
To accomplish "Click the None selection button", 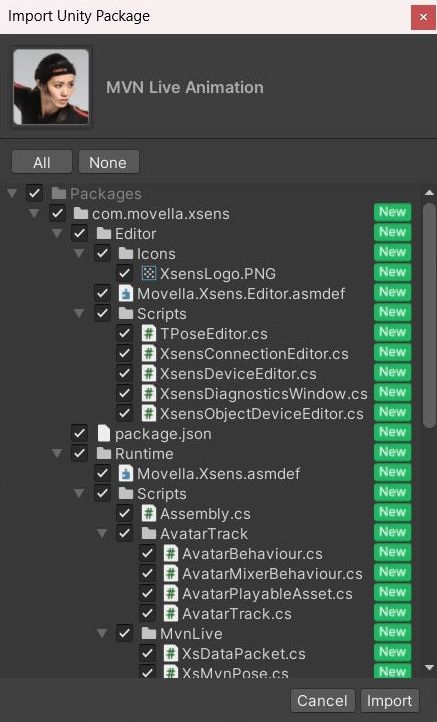I will (x=108, y=162).
